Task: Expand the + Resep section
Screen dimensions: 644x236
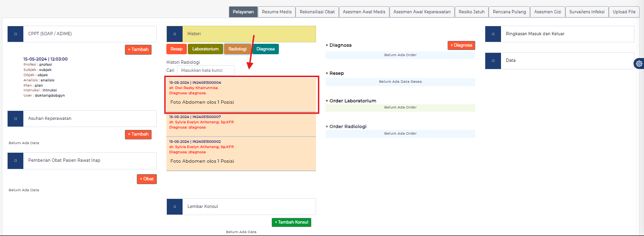Action: [x=335, y=73]
